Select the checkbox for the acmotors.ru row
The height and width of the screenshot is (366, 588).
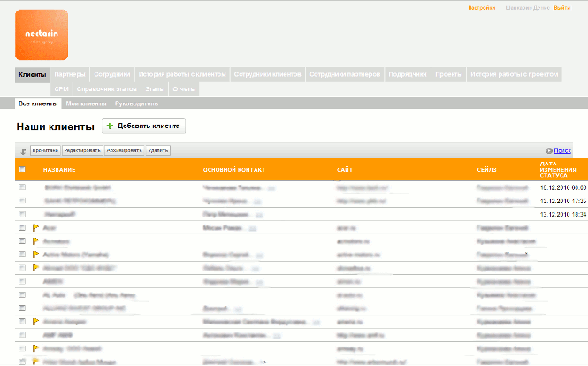pos(22,240)
